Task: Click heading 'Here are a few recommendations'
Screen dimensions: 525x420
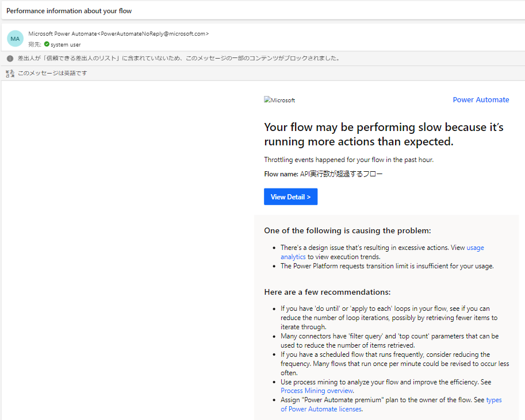Action: 327,292
